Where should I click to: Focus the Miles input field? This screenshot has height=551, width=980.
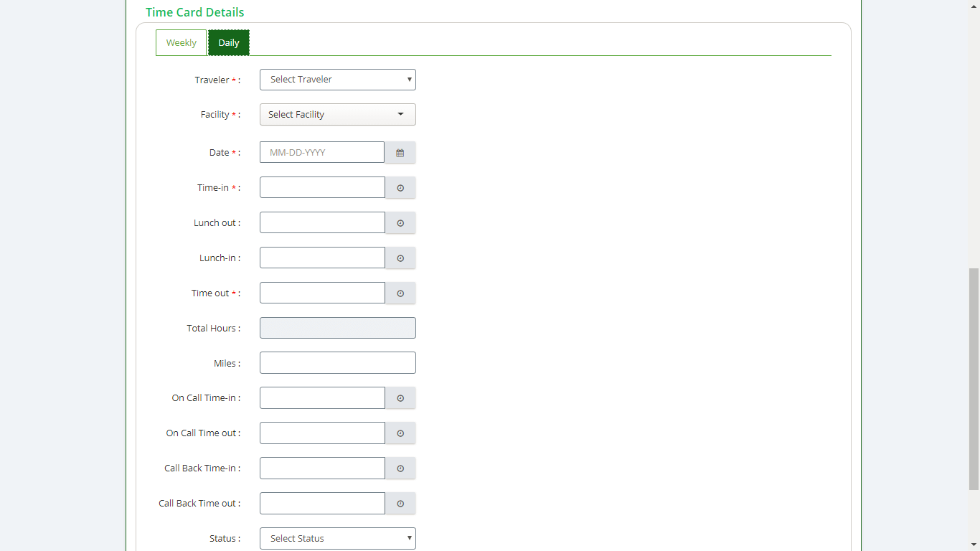click(337, 363)
